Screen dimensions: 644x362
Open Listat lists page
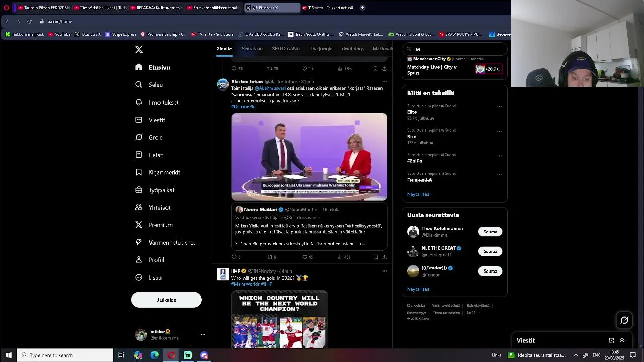click(149, 155)
